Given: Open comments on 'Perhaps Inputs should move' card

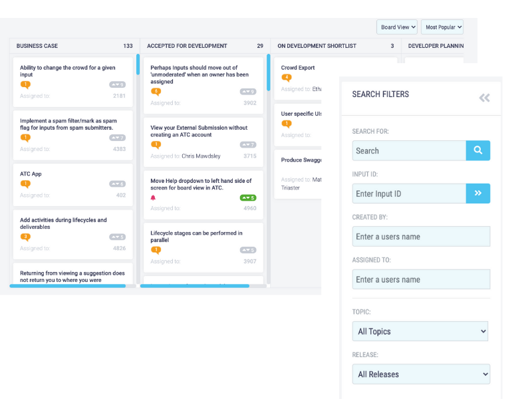Looking at the screenshot, I should click(156, 92).
